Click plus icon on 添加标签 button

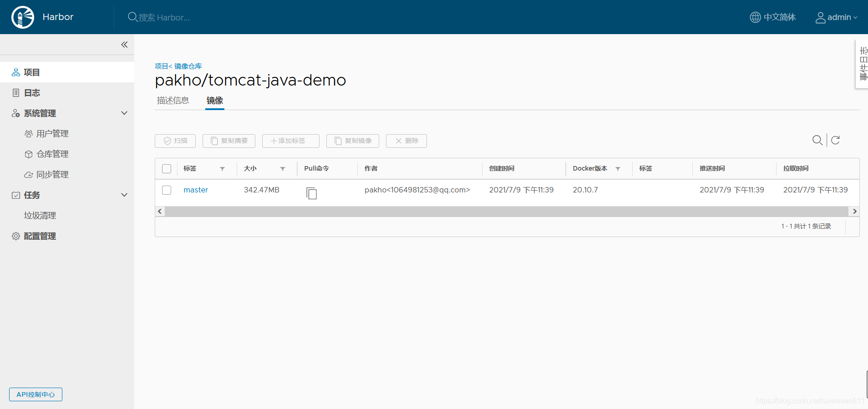(274, 141)
